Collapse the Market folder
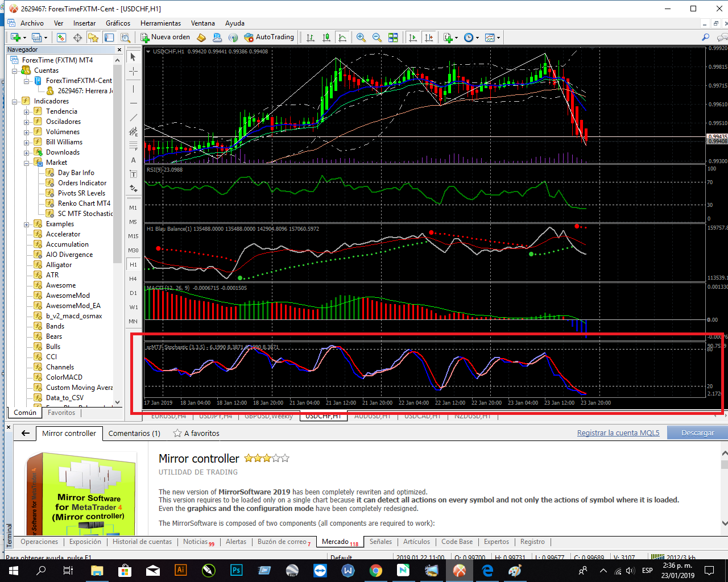The width and height of the screenshot is (728, 582). tap(26, 163)
